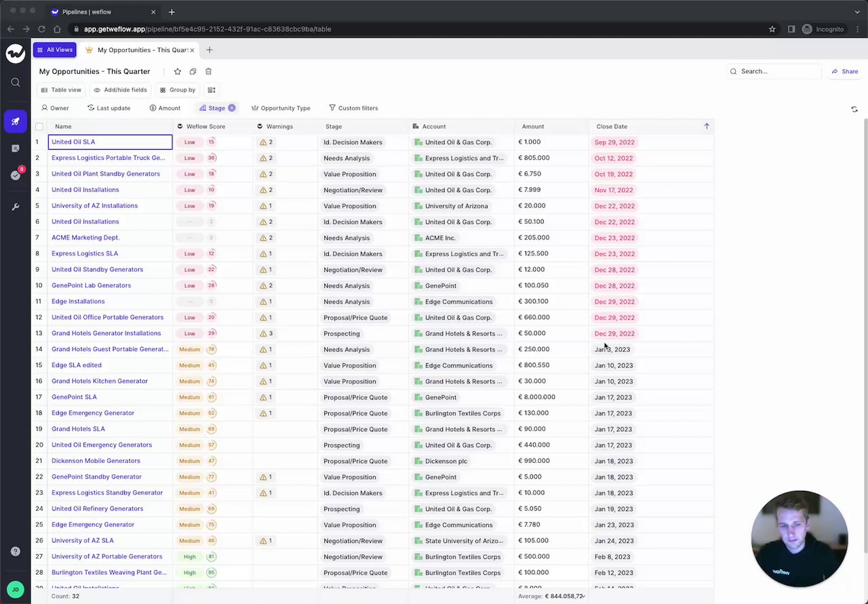
Task: Open the Pipelines rocket icon in sidebar
Action: tap(15, 121)
